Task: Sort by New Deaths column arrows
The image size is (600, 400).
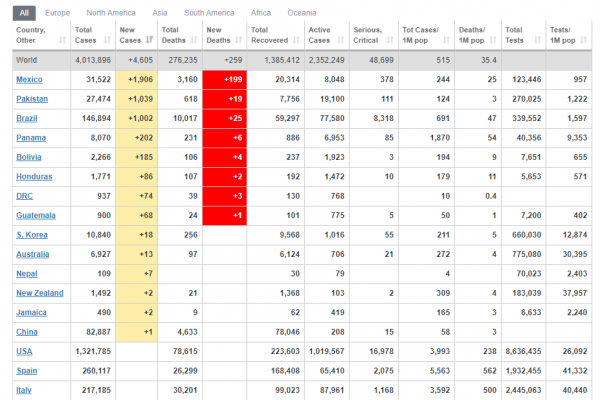Action: (x=239, y=40)
